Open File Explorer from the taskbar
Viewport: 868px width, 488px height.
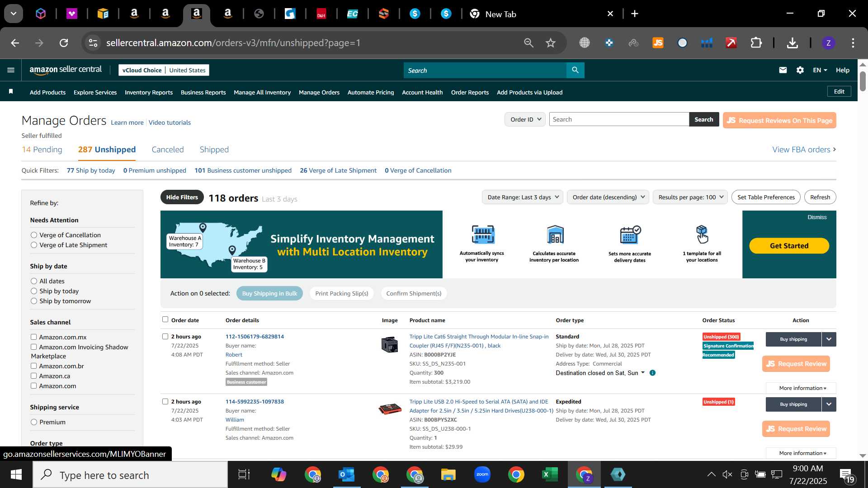click(x=448, y=474)
